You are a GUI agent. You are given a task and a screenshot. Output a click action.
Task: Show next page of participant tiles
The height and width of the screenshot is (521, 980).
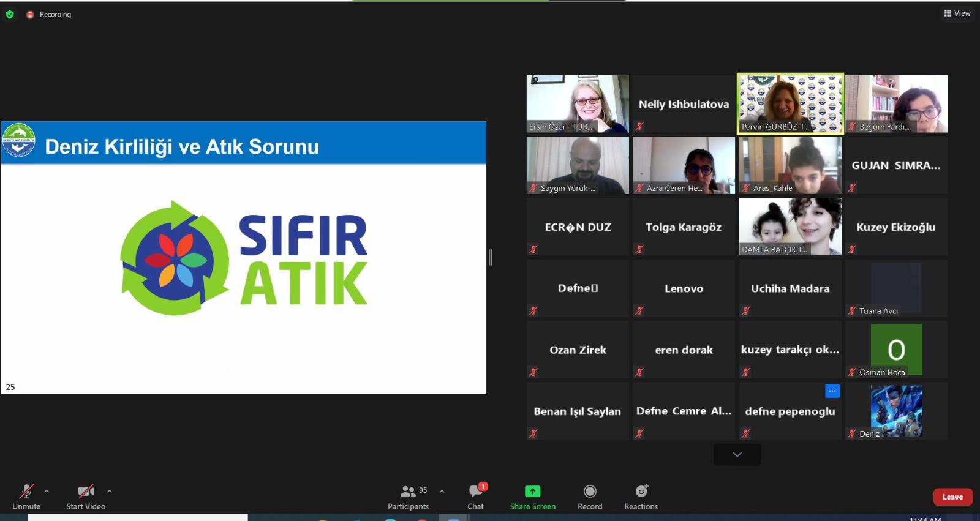point(737,454)
